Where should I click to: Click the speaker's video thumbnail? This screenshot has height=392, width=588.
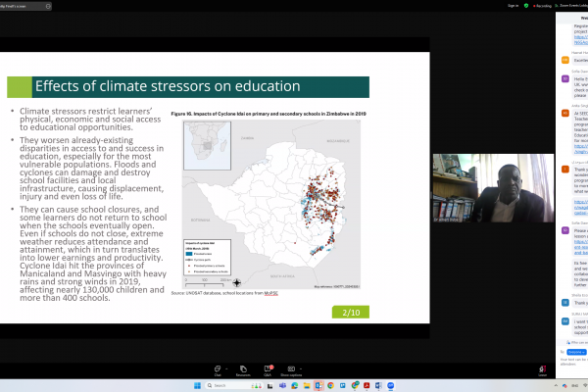[x=493, y=187]
